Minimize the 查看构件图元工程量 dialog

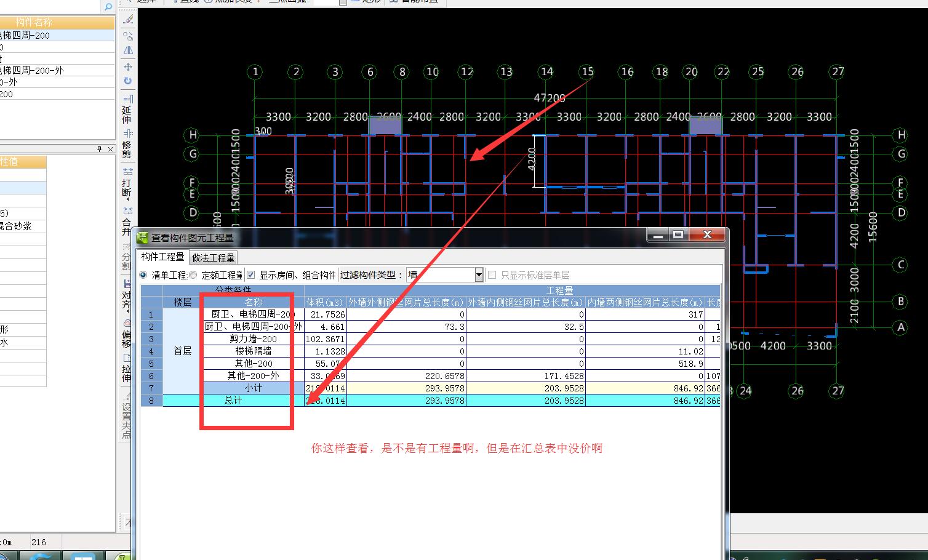657,234
